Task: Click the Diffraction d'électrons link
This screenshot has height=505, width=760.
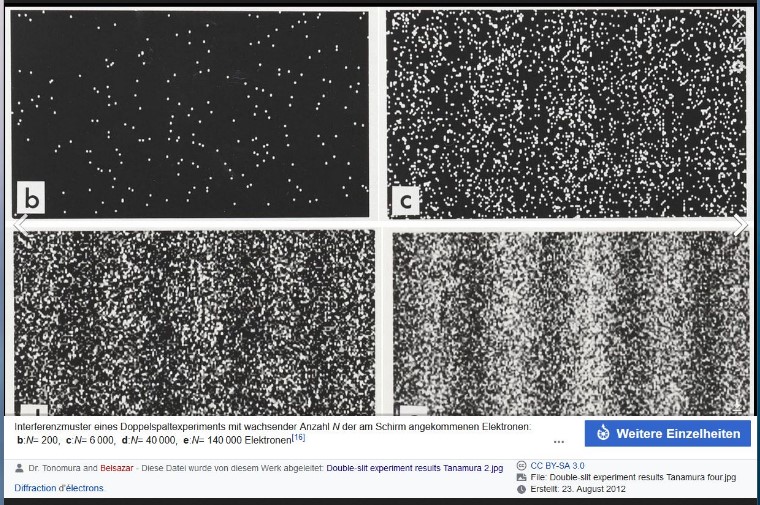Action: tap(59, 488)
